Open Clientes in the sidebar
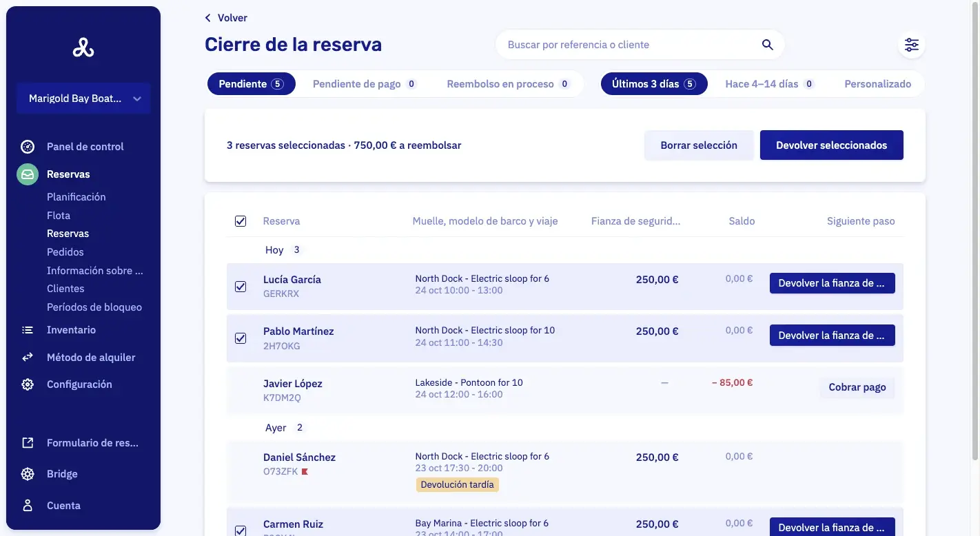 coord(65,289)
